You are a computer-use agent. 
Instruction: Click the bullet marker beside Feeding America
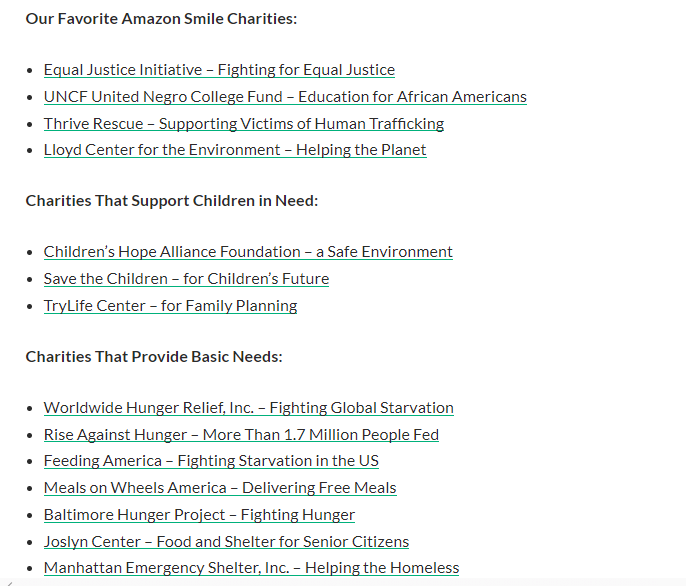[x=31, y=462]
